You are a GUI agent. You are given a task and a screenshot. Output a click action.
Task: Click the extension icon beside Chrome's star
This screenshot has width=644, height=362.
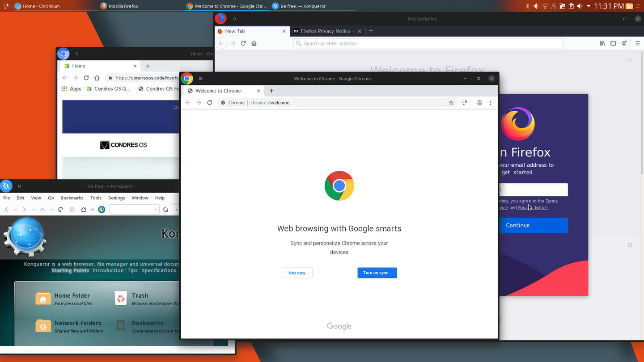pos(465,103)
